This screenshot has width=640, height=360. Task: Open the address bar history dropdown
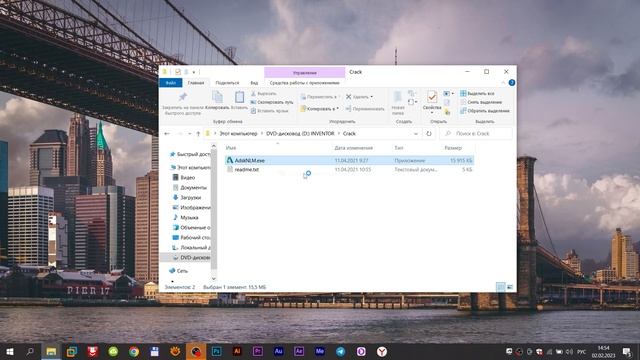tap(416, 133)
